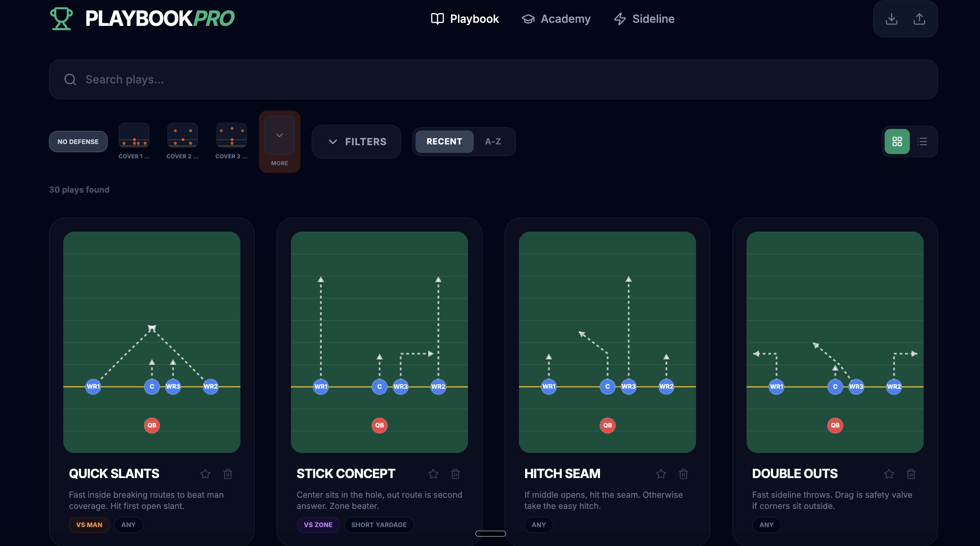Click the Search plays field

pos(493,80)
